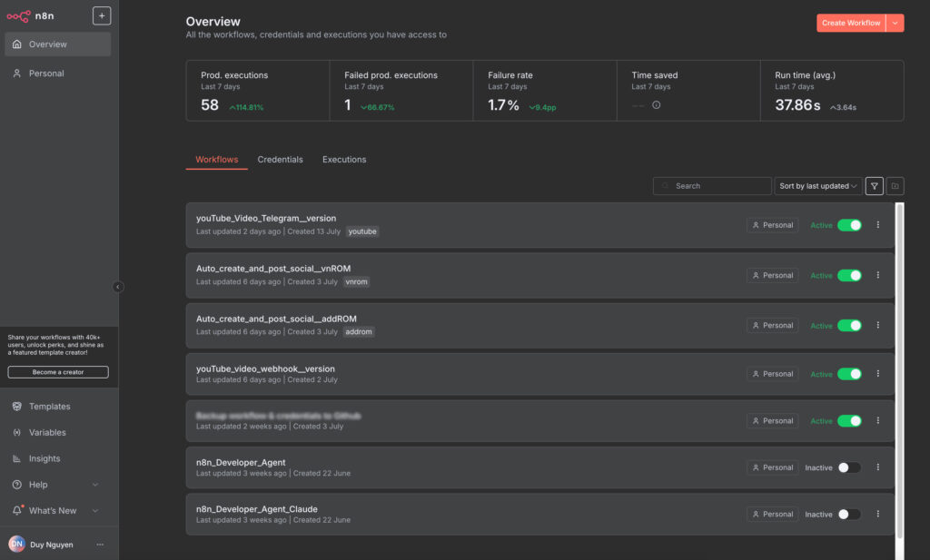
Task: Deactivate youTube_video_webhook__version toggle
Action: [x=849, y=374]
